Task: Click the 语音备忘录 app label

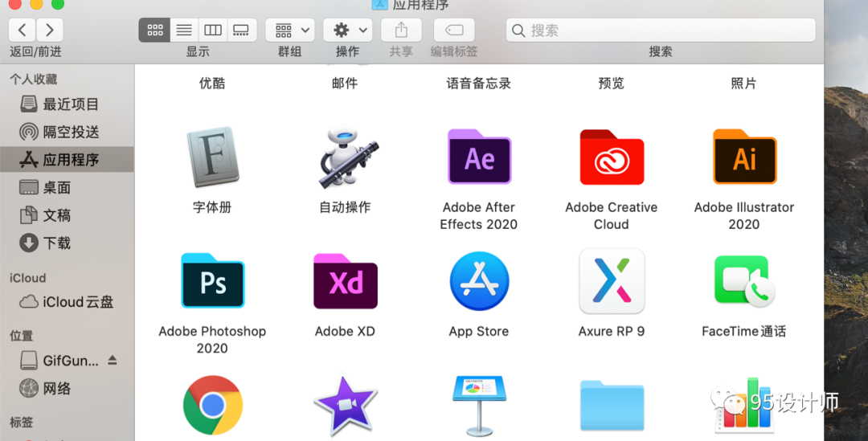Action: [479, 84]
